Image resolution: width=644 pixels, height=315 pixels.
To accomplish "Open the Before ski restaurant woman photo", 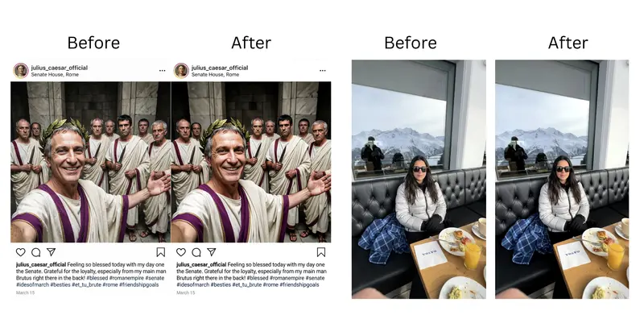I will coord(419,180).
